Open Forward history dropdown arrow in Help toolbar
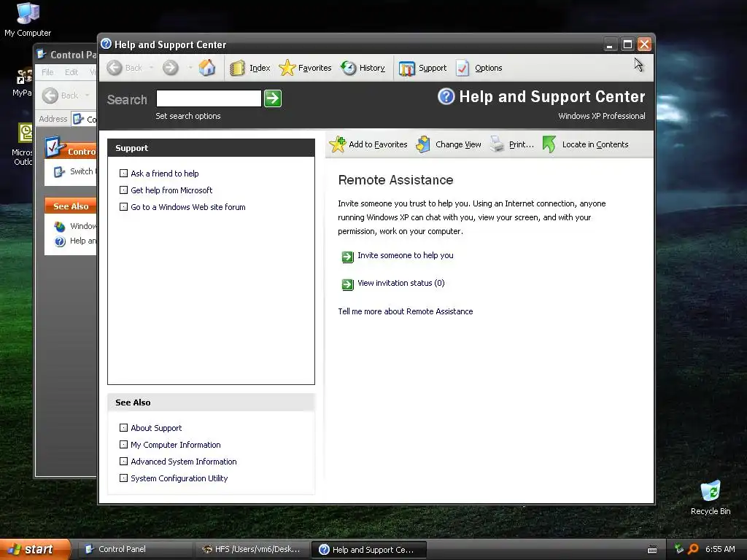This screenshot has height=560, width=747. (x=190, y=68)
